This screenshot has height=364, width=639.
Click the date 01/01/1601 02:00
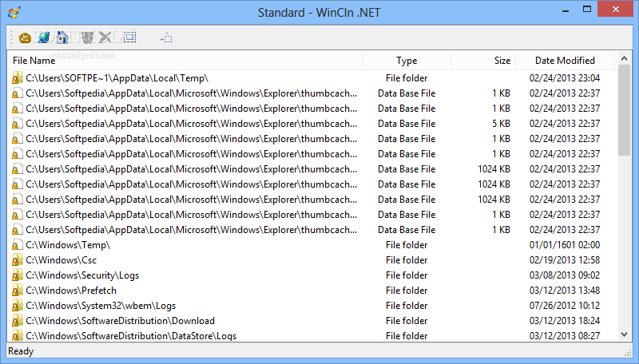565,245
